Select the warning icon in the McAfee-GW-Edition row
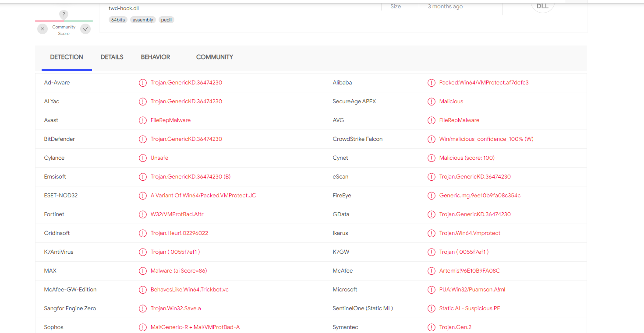This screenshot has height=333, width=644. coord(143,290)
